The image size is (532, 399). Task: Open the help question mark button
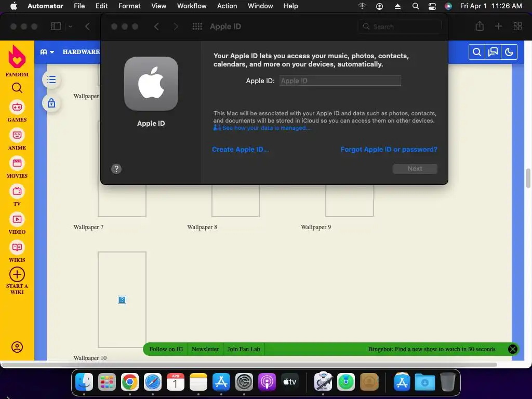116,169
